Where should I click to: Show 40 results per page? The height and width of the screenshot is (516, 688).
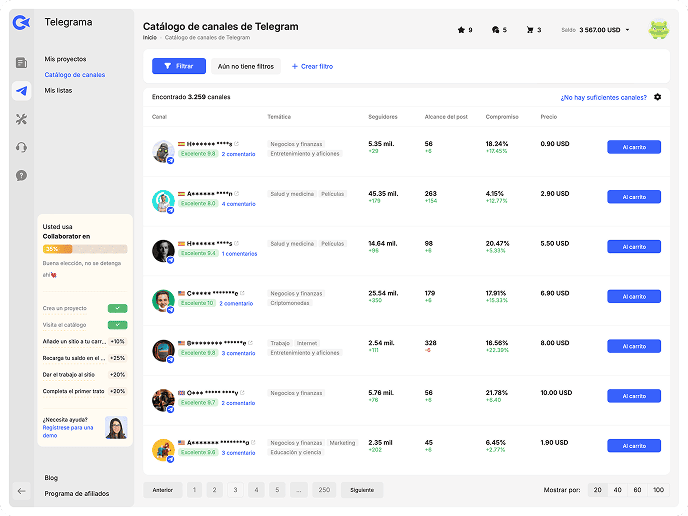pyautogui.click(x=617, y=490)
